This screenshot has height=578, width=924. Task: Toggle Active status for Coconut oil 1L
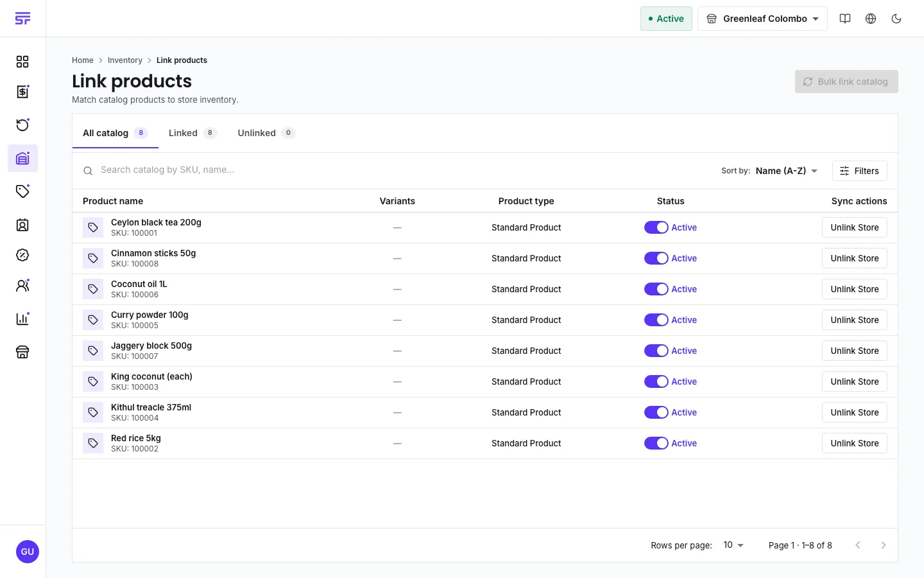[x=656, y=289]
